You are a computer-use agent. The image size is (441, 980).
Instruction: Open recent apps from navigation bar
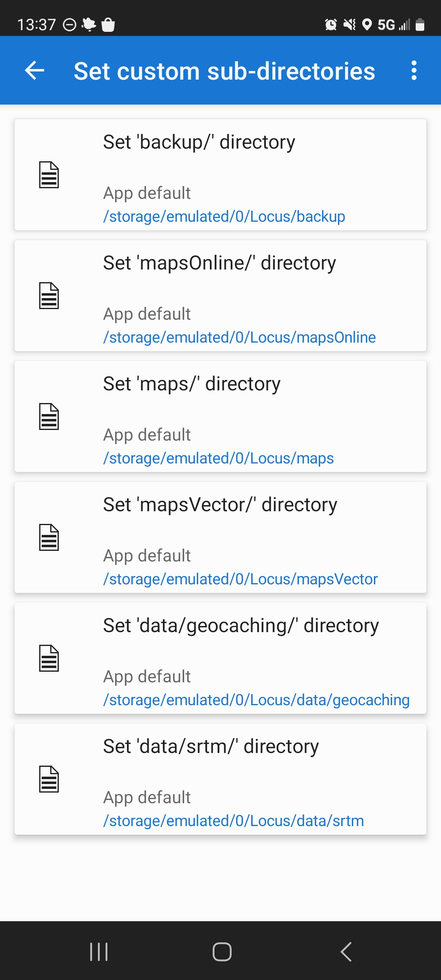[99, 952]
